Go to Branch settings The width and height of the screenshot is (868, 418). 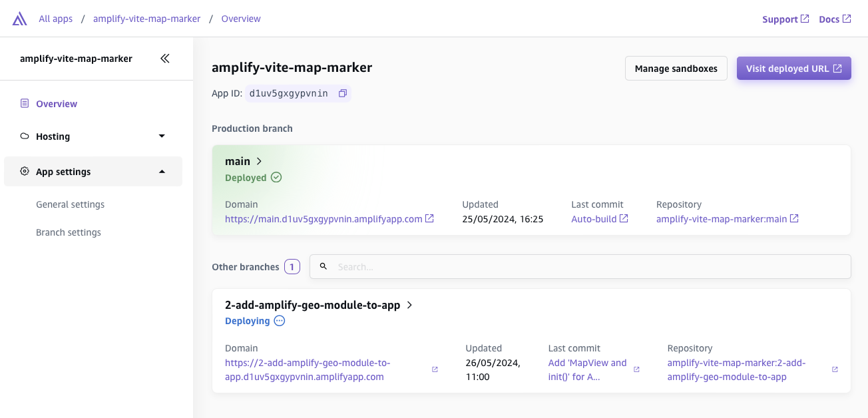[x=69, y=232]
